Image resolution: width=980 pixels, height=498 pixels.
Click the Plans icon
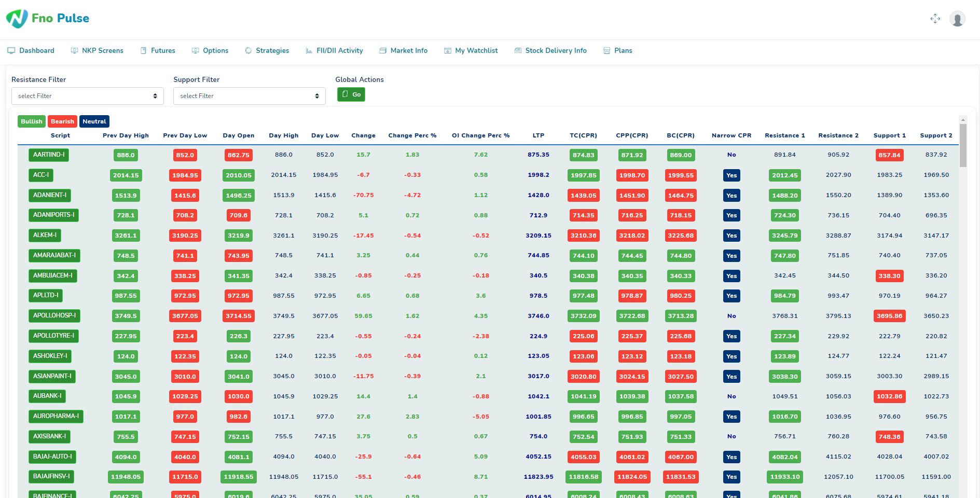pyautogui.click(x=607, y=50)
